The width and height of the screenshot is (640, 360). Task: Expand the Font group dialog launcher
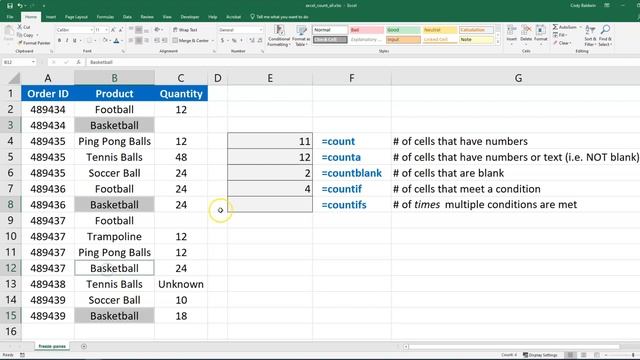pos(123,51)
